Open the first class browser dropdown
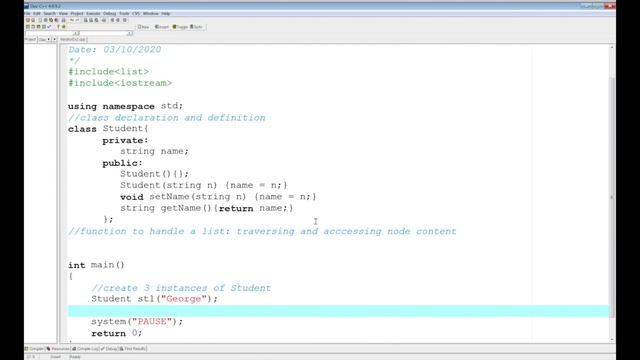 76,33
